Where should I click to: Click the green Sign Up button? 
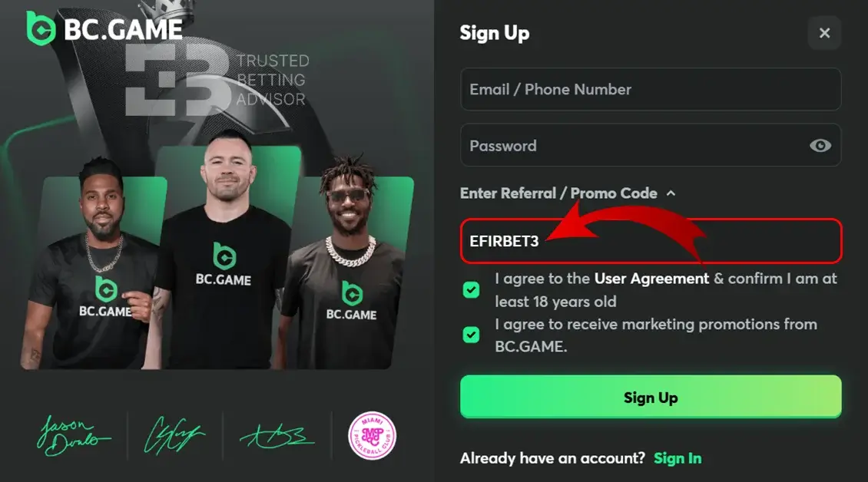651,397
